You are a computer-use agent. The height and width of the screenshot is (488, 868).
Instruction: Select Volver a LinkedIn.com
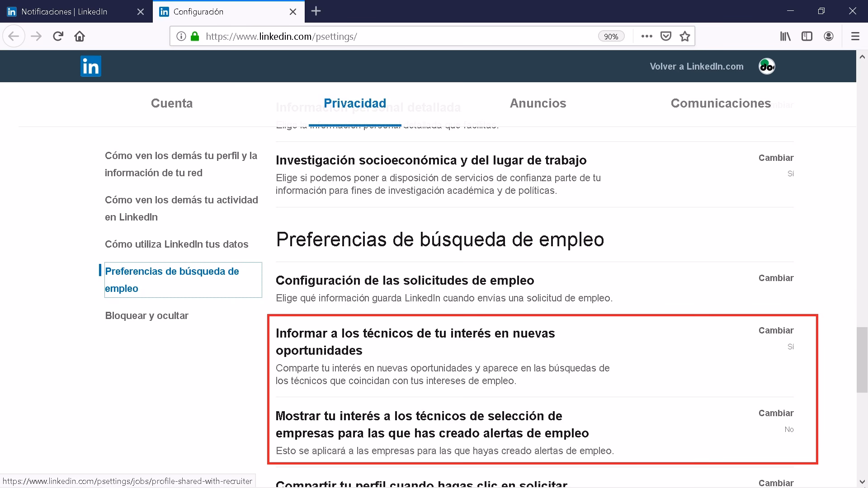click(696, 66)
